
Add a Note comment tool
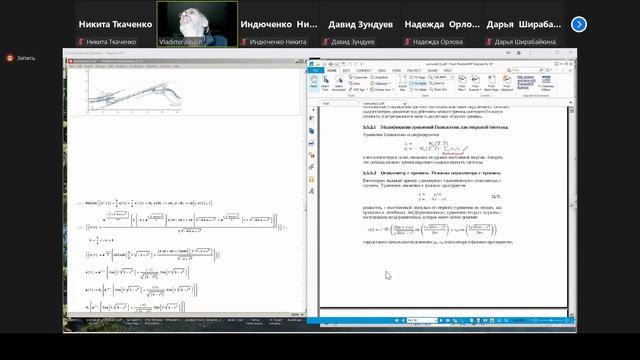[355, 83]
